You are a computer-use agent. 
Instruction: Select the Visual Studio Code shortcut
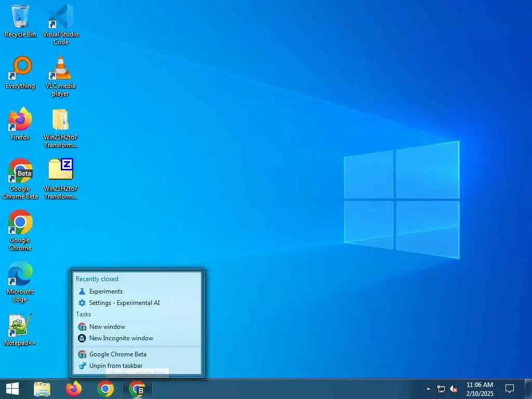pos(61,24)
